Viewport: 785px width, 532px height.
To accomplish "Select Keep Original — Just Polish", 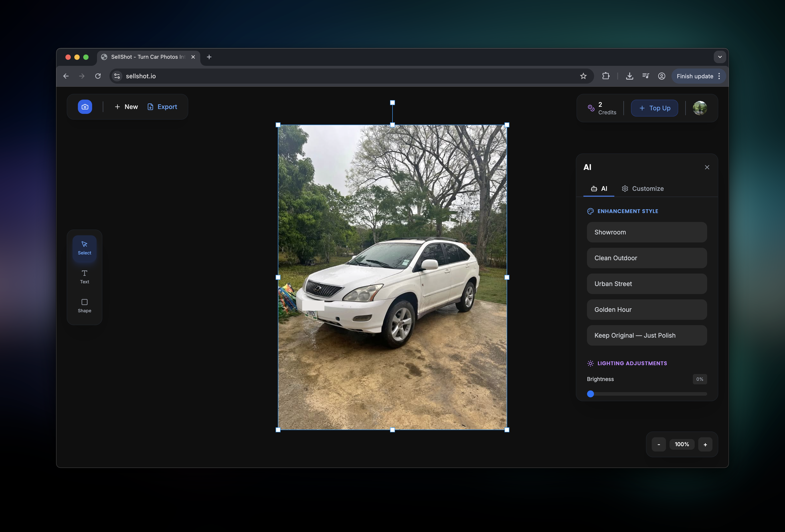I will click(647, 336).
